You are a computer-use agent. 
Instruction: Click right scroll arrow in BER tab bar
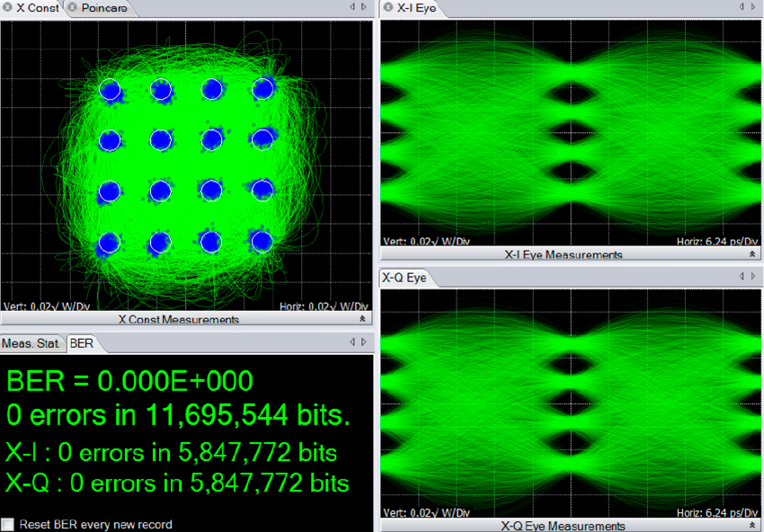point(363,342)
